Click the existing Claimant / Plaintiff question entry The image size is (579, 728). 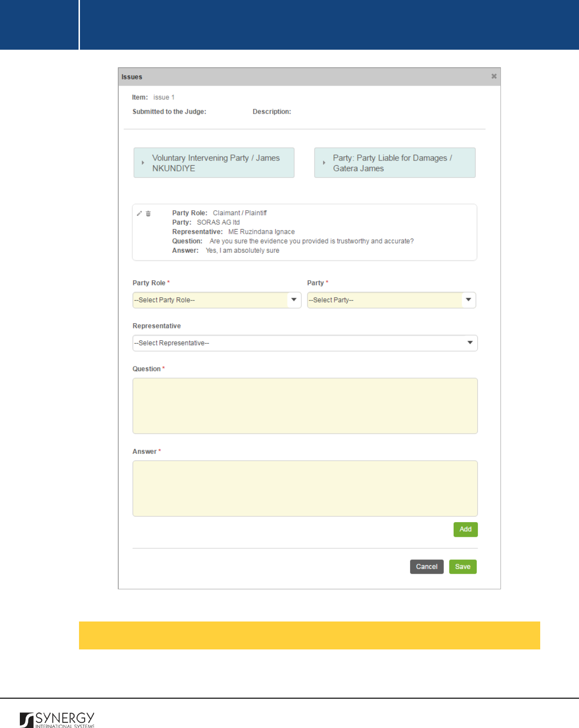click(x=305, y=232)
